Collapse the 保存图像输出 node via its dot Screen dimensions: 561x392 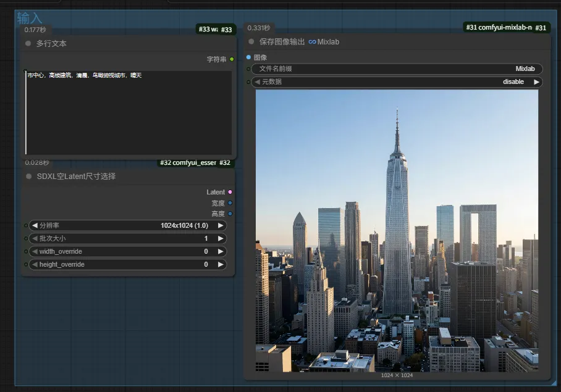[x=251, y=41]
